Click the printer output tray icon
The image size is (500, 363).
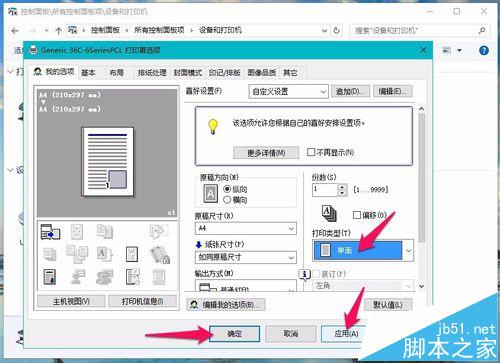point(50,232)
